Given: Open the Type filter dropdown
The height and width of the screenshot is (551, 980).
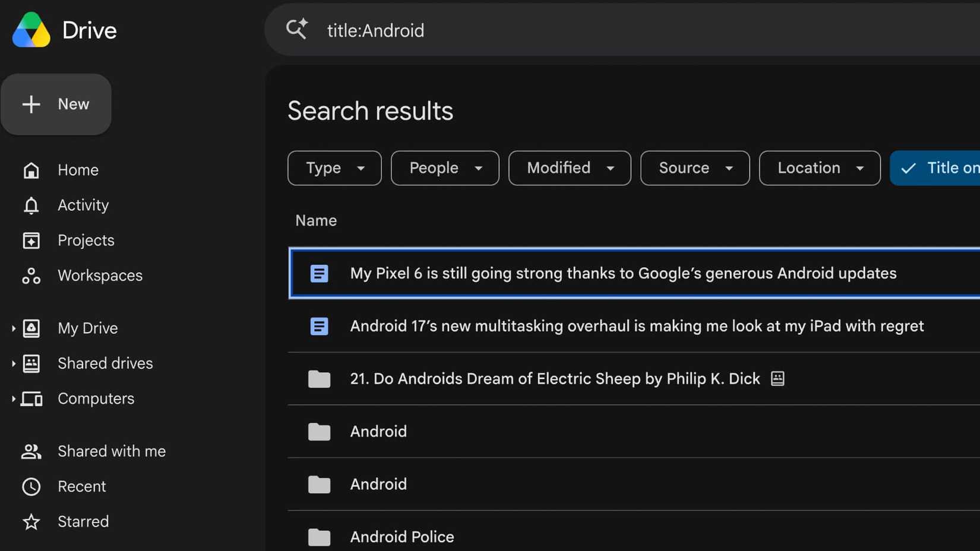Looking at the screenshot, I should point(334,168).
